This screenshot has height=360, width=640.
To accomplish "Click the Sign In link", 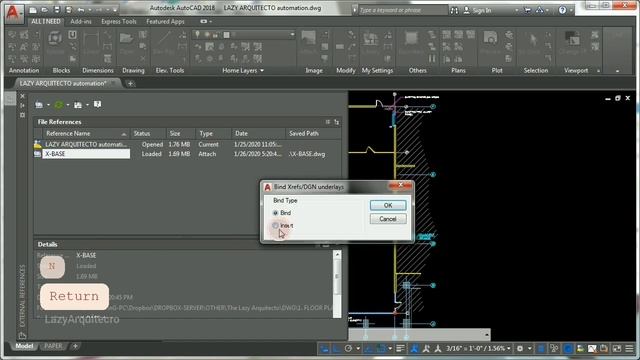I will coord(482,11).
